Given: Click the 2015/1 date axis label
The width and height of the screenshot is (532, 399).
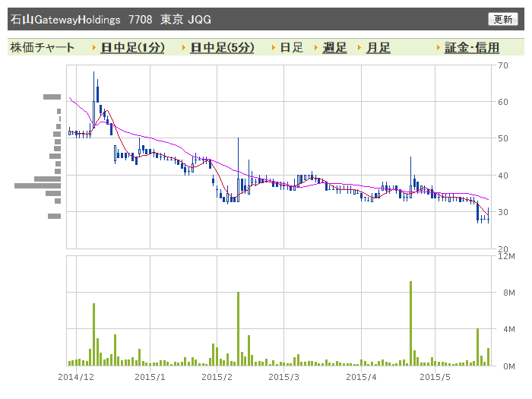Looking at the screenshot, I should pyautogui.click(x=150, y=377).
